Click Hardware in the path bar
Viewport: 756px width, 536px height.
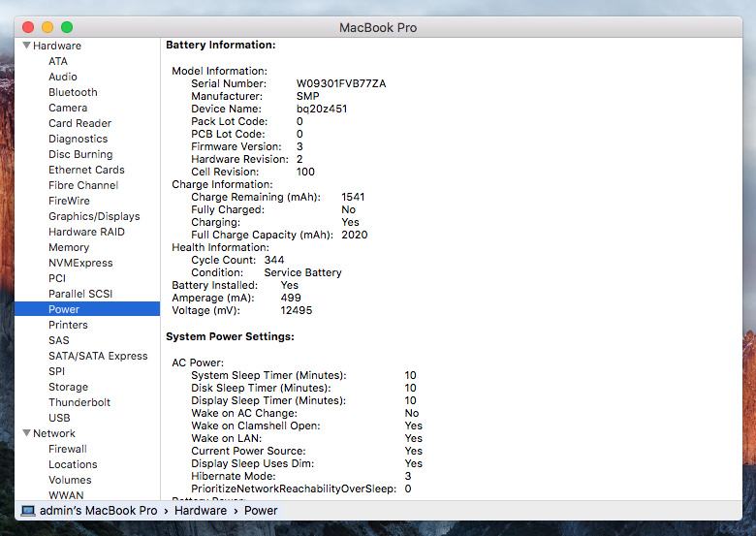point(201,511)
